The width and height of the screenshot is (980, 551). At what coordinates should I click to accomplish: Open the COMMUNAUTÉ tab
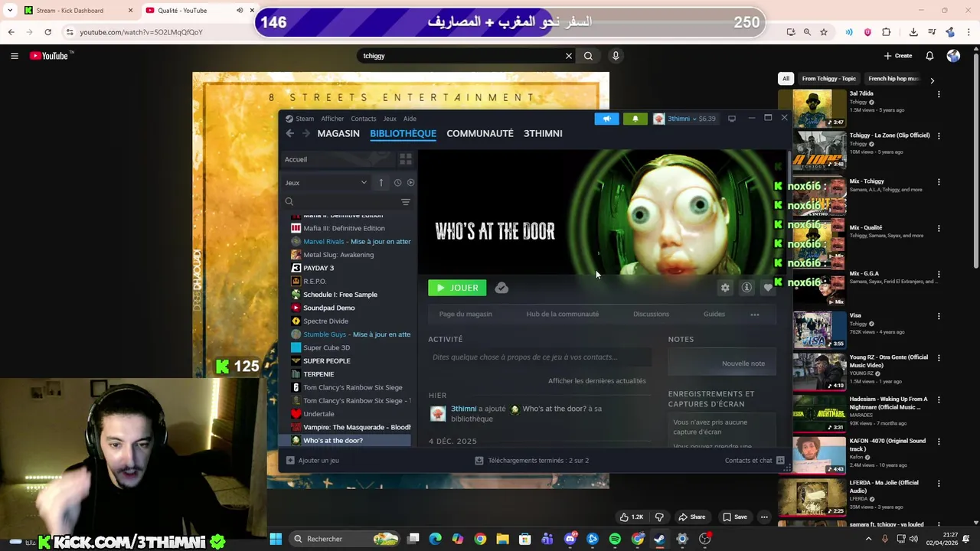[480, 133]
